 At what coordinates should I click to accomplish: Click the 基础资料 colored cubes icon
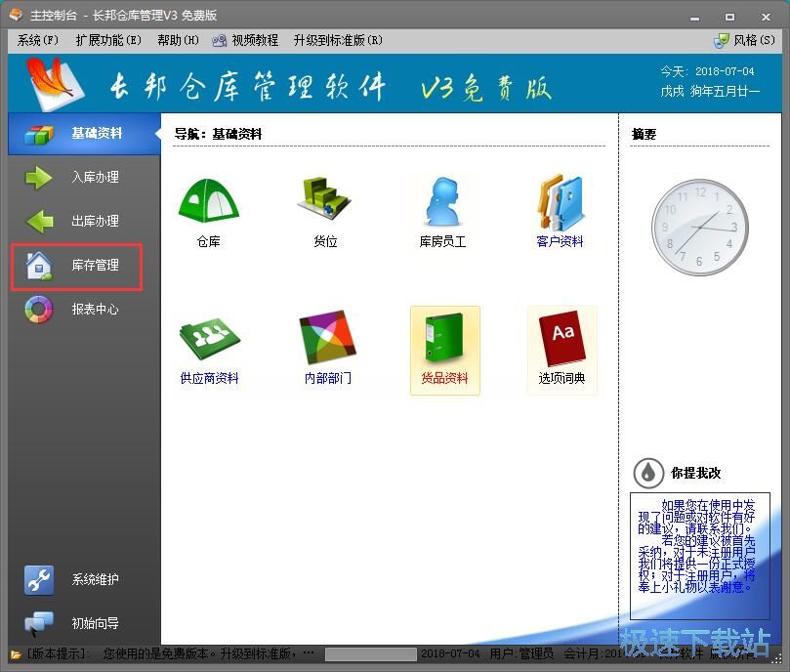39,134
